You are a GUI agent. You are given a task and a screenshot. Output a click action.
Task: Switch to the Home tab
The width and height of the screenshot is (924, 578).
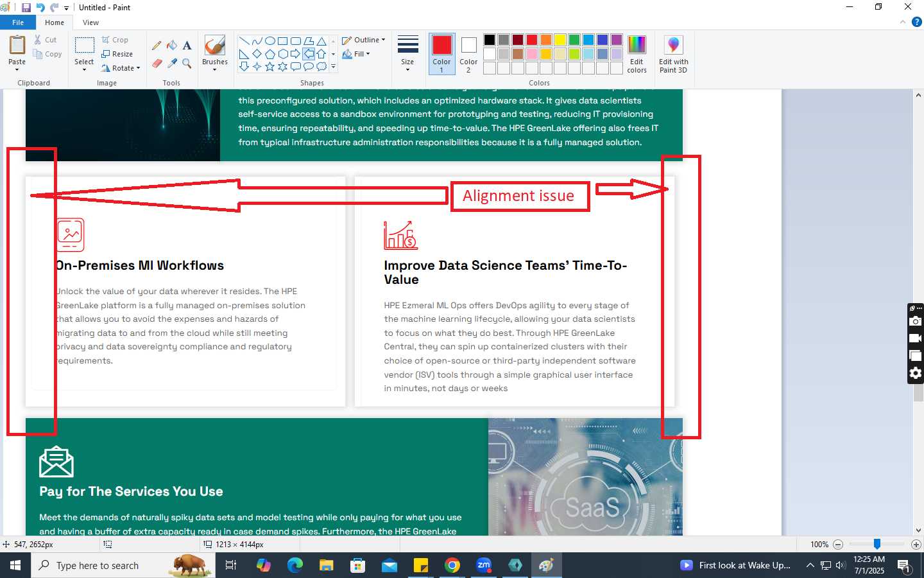pyautogui.click(x=55, y=22)
